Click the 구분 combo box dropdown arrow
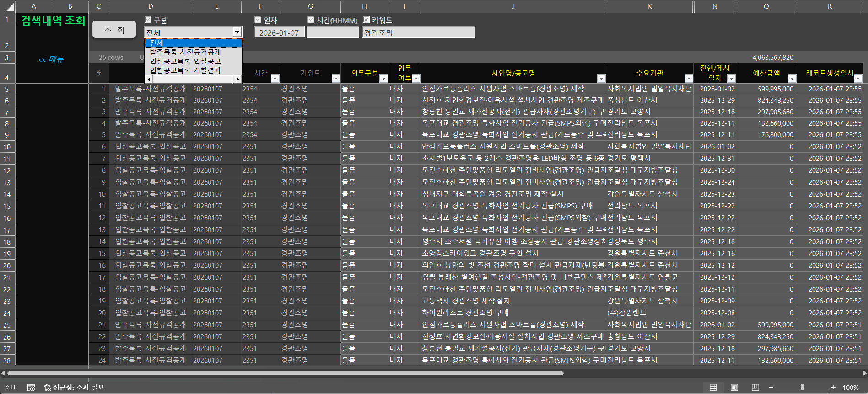The height and width of the screenshot is (394, 868). pos(237,32)
